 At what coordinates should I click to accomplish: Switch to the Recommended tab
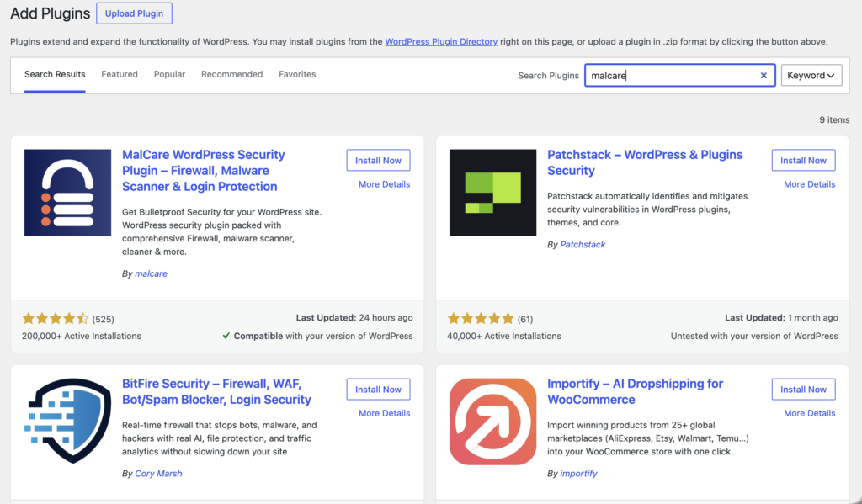tap(232, 74)
